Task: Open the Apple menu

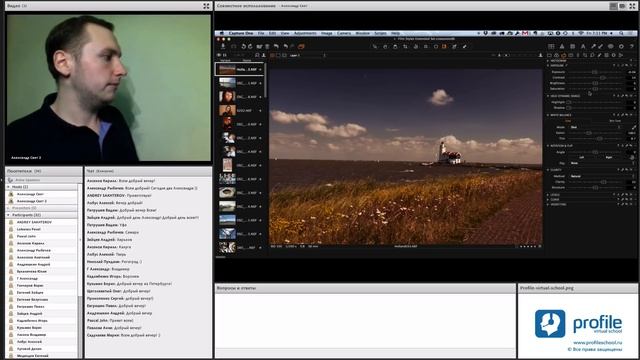Action: [x=222, y=33]
